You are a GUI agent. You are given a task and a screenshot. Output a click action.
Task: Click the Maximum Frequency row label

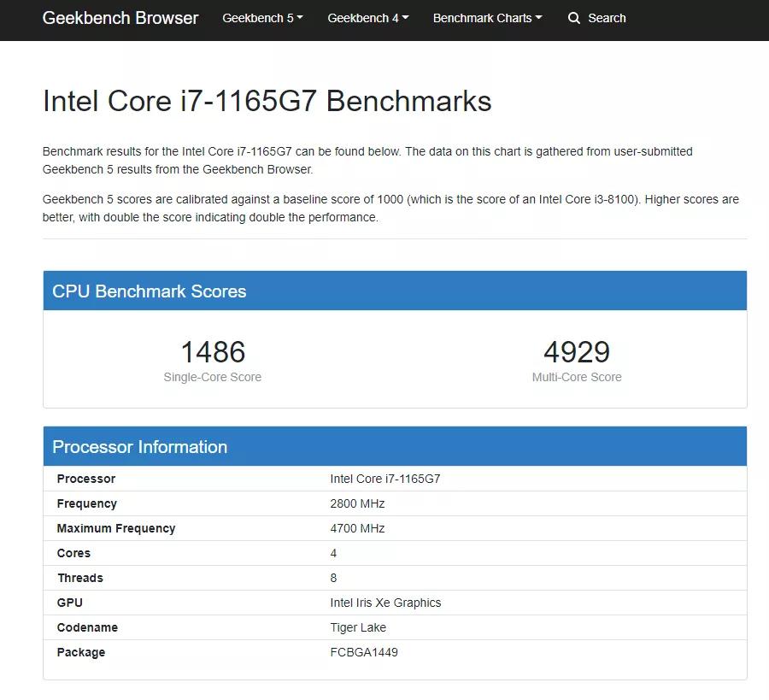[116, 528]
